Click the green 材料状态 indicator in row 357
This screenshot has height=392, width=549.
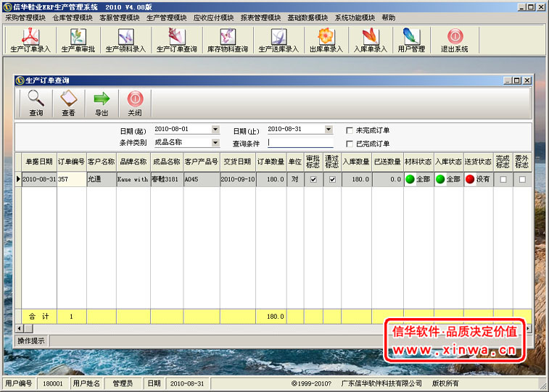(410, 180)
